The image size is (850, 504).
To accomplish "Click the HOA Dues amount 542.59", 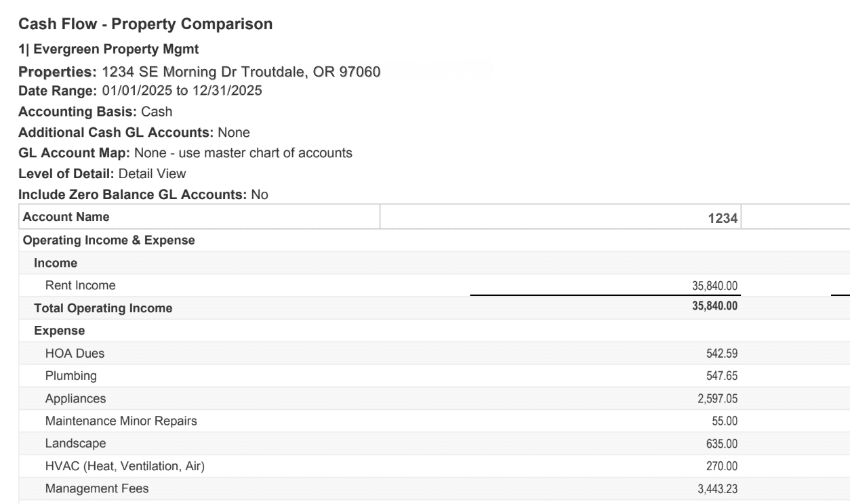I will click(723, 353).
